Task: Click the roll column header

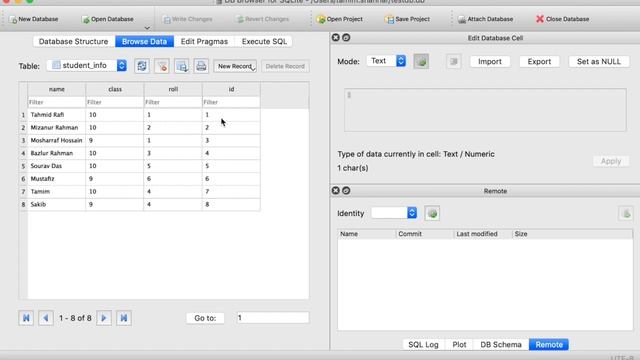Action: [173, 89]
